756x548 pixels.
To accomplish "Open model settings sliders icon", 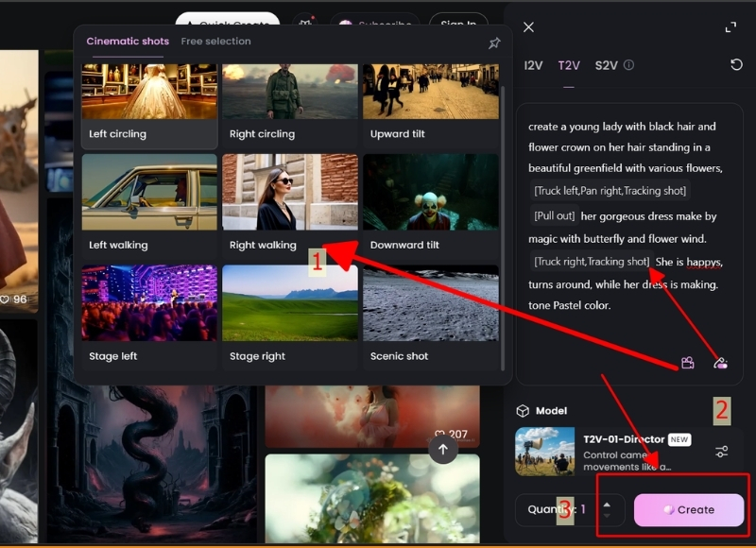I will point(722,452).
